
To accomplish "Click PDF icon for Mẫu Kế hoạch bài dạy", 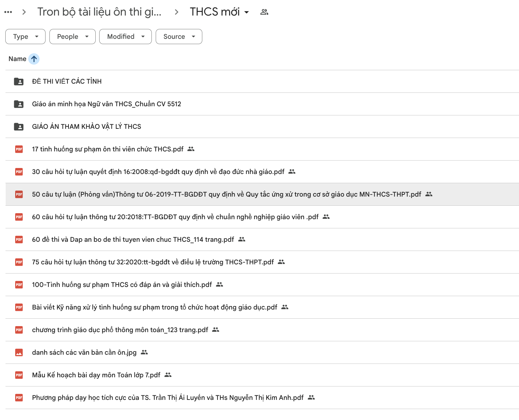I will (x=19, y=375).
